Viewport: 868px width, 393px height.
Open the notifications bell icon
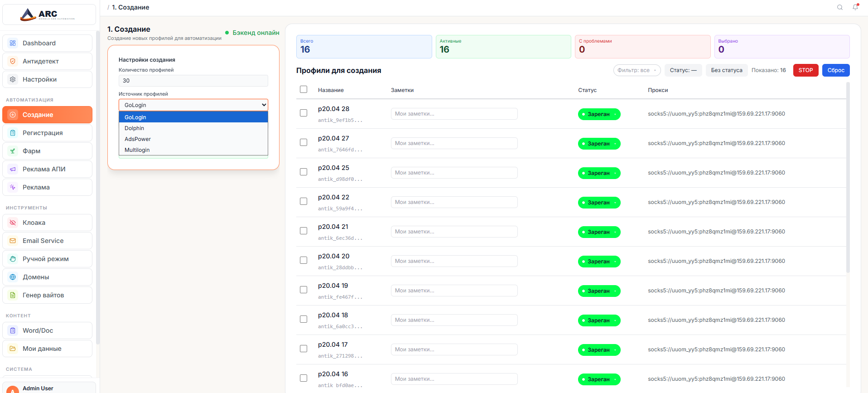[x=855, y=7]
